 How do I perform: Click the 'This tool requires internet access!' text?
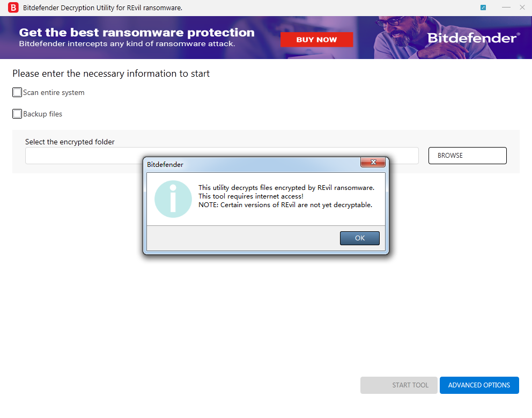pyautogui.click(x=251, y=196)
